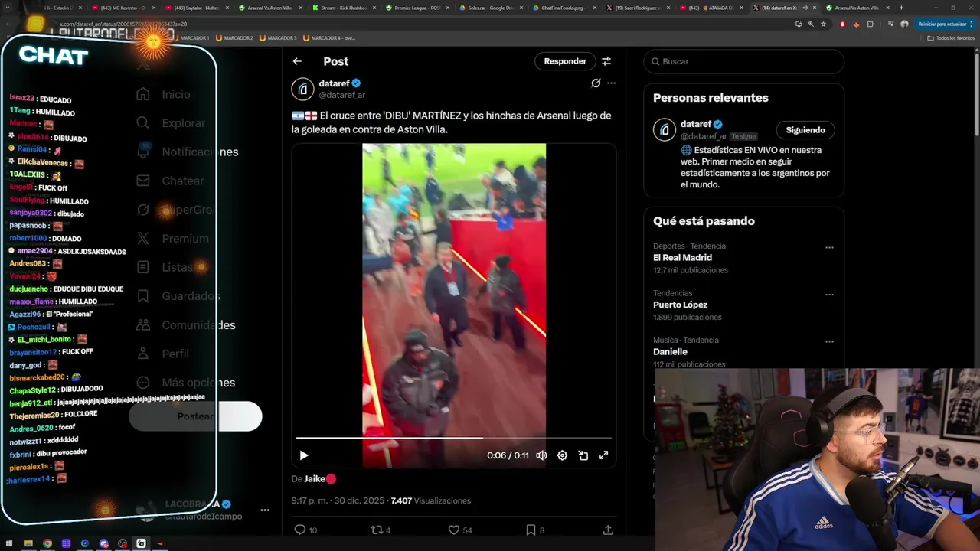Open Windows Start menu
The height and width of the screenshot is (551, 980).
point(8,543)
